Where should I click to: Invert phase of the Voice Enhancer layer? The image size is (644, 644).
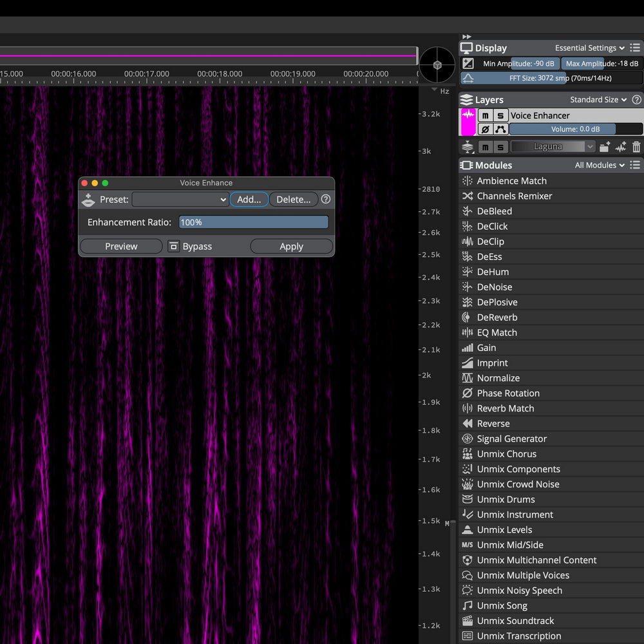click(x=485, y=129)
